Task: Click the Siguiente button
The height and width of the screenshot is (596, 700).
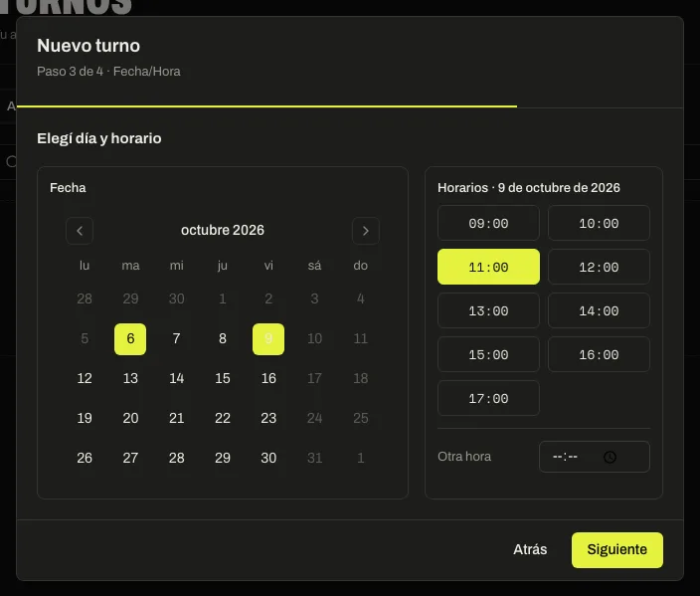Action: click(x=616, y=549)
